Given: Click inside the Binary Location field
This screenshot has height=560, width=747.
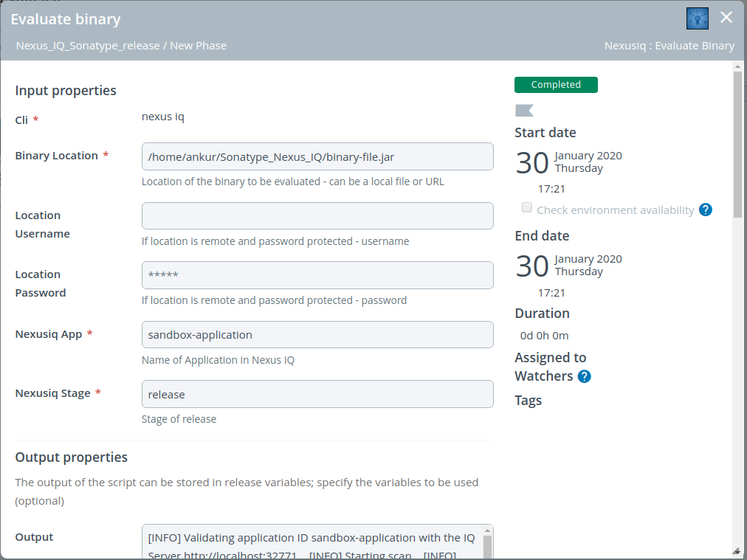Looking at the screenshot, I should point(317,156).
